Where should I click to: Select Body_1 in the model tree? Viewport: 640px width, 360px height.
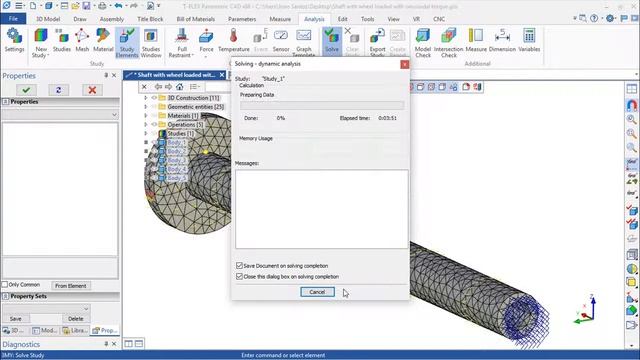click(176, 142)
